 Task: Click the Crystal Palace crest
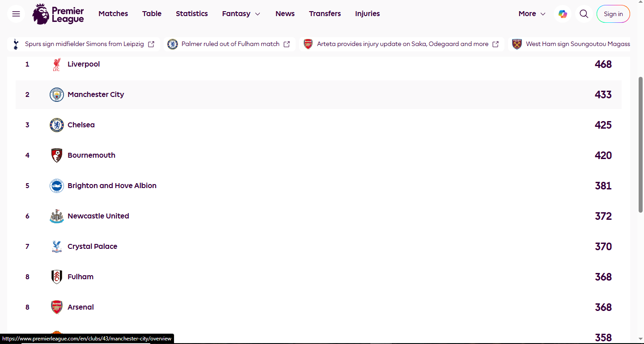[57, 247]
